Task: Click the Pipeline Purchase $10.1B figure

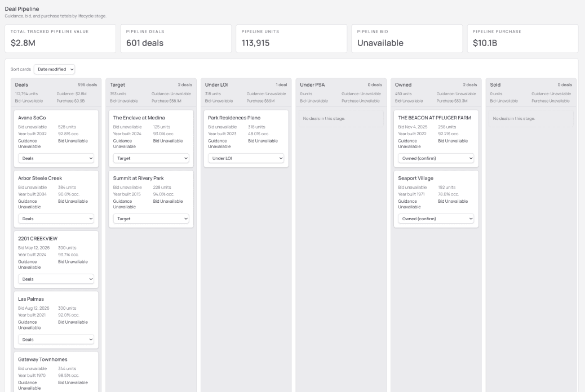Action: click(485, 43)
